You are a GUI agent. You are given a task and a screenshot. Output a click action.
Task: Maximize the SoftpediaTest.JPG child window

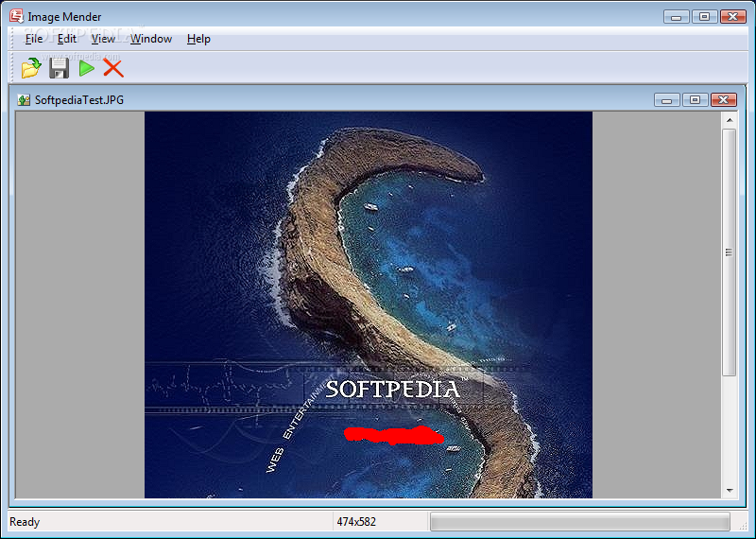pyautogui.click(x=695, y=100)
